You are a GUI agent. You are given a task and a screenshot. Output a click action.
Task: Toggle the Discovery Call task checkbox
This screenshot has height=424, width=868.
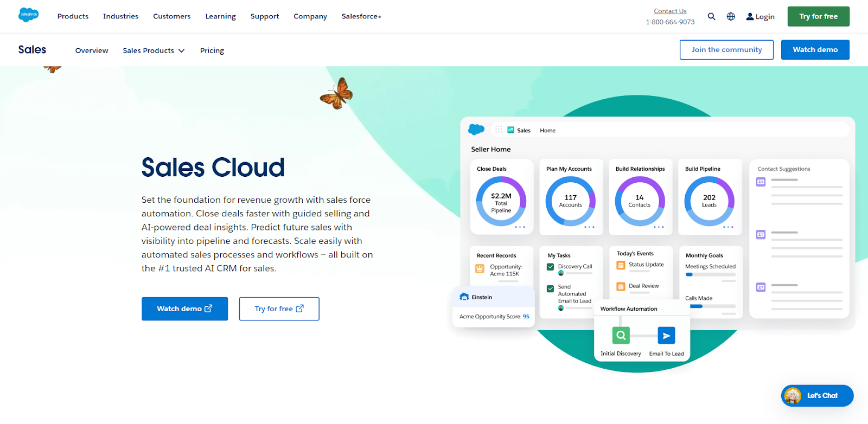pyautogui.click(x=550, y=267)
